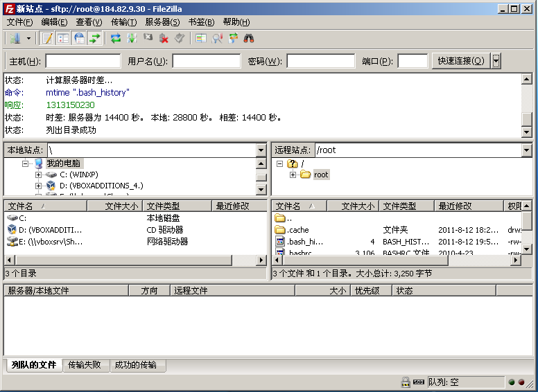Click the E: network drive icon in local list
This screenshot has width=538, height=392.
12,242
